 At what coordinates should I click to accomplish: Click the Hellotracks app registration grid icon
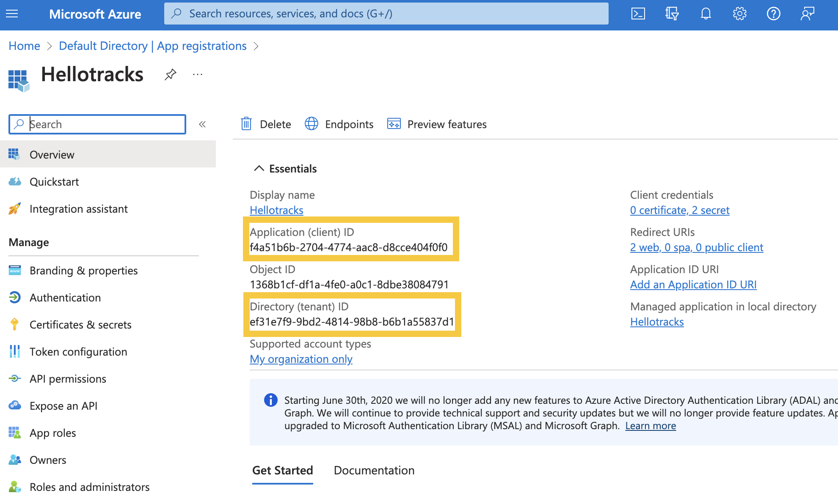click(x=19, y=80)
